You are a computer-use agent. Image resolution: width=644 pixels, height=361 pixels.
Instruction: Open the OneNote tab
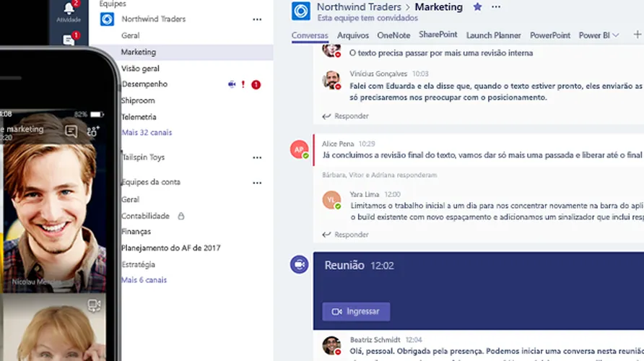click(393, 35)
